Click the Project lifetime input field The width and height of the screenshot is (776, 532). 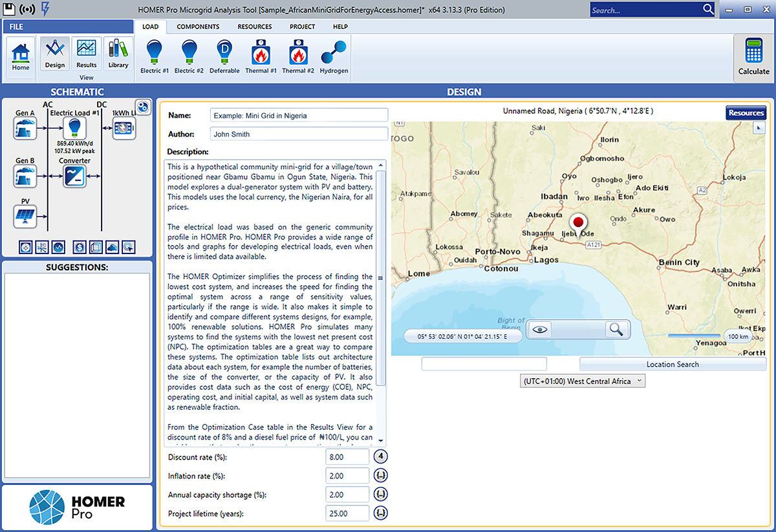(x=347, y=513)
